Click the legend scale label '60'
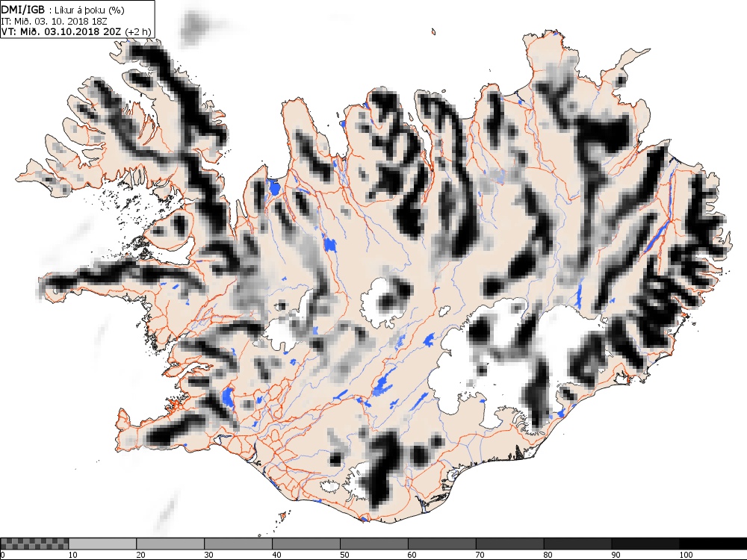 412,555
